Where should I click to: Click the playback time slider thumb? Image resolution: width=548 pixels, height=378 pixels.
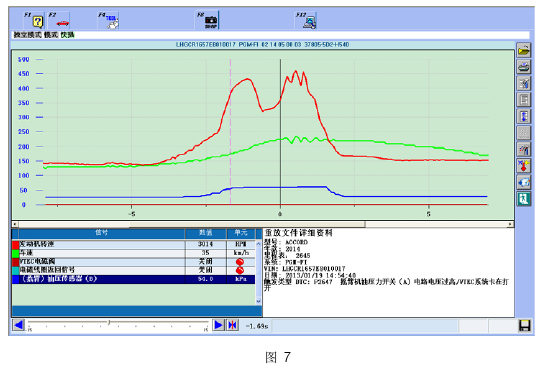[x=109, y=322]
